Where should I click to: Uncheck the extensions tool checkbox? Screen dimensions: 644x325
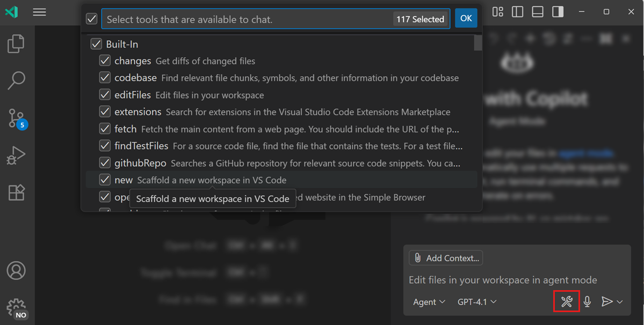pyautogui.click(x=105, y=112)
